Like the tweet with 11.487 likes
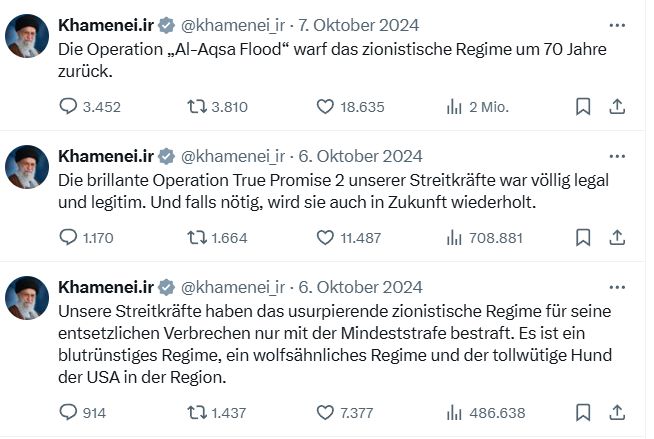654x439 pixels. pyautogui.click(x=325, y=237)
